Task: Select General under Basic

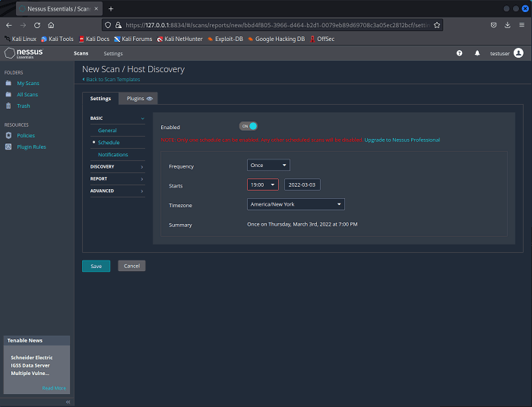Action: (107, 131)
